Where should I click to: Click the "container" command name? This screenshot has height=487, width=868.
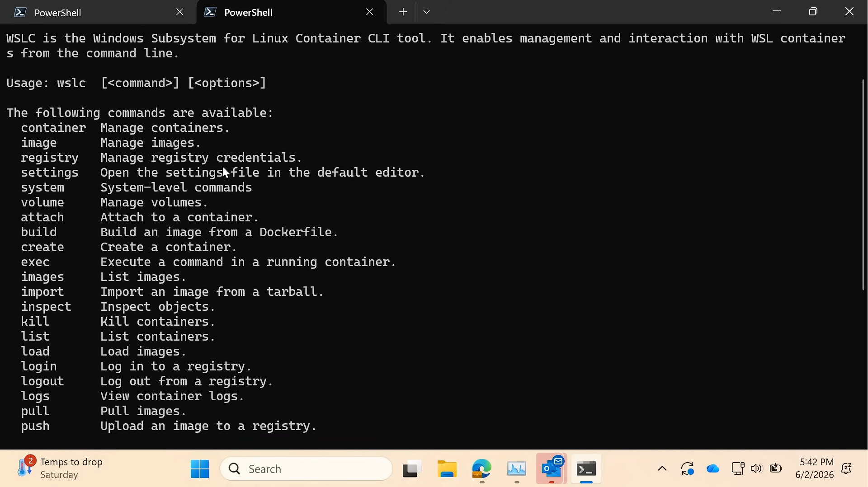[53, 128]
